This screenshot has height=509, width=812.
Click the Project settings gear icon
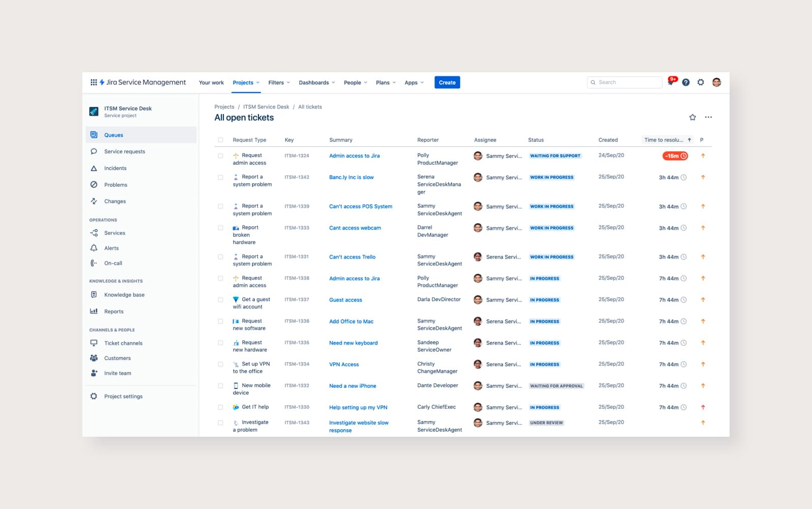point(94,397)
